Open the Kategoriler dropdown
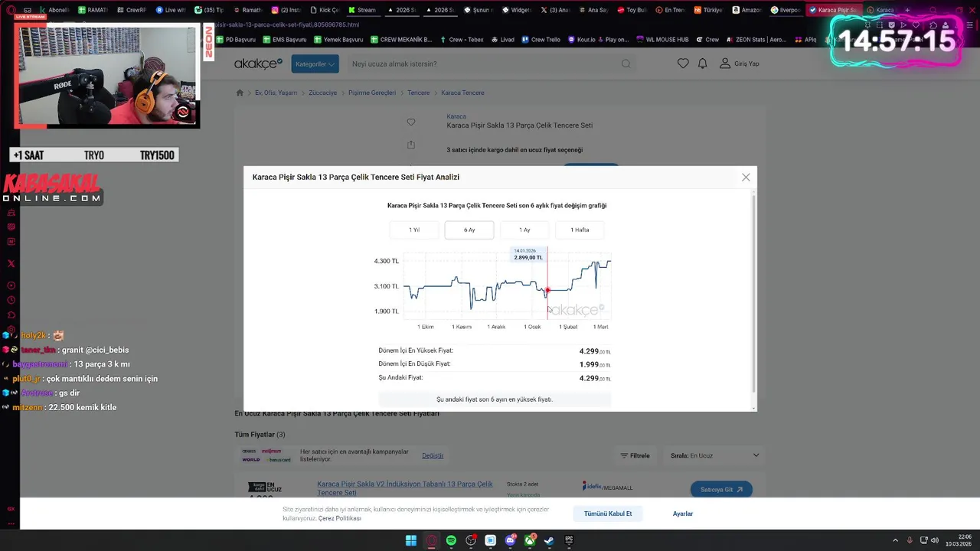The width and height of the screenshot is (980, 551). point(315,64)
